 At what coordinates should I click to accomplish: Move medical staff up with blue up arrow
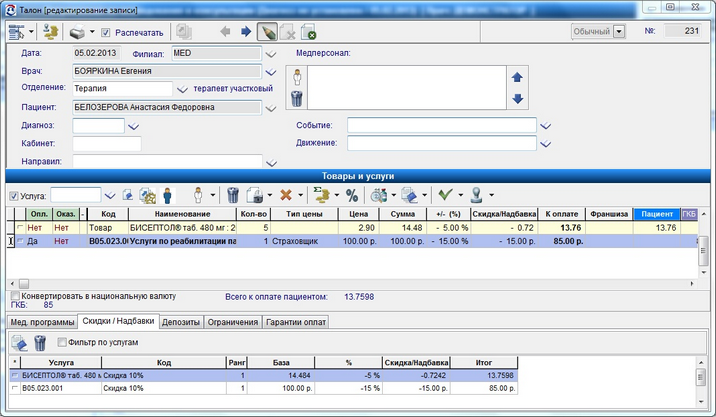[517, 77]
